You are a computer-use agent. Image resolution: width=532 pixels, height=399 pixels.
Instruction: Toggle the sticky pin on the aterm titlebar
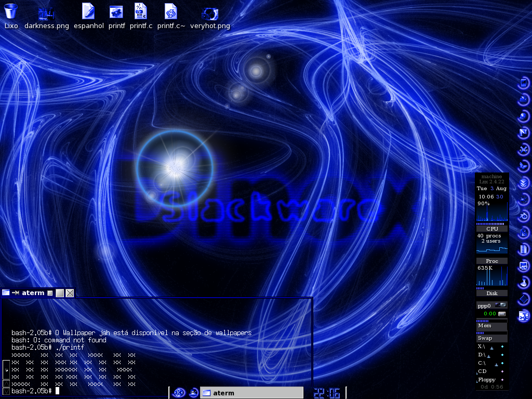pos(16,292)
